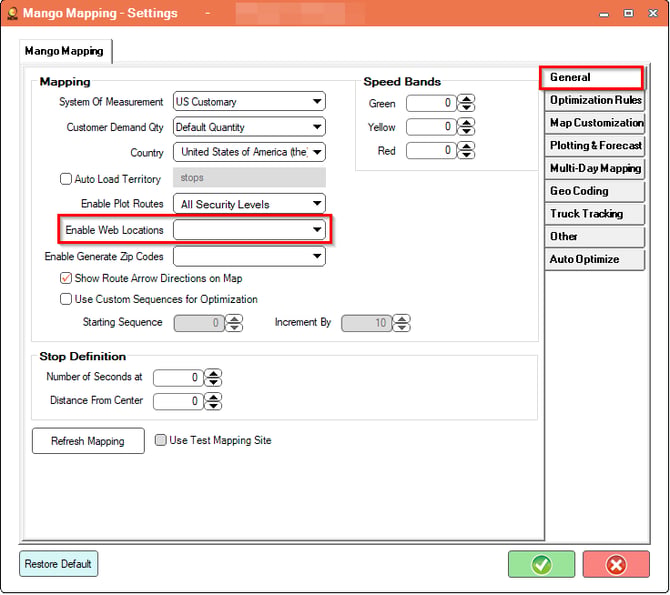Viewport: 670px width, 595px height.
Task: Open the Auto Optimize tab
Action: pyautogui.click(x=595, y=259)
